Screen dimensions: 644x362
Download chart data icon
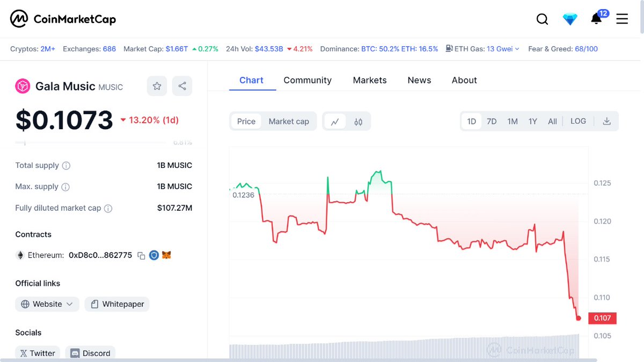[x=606, y=121]
